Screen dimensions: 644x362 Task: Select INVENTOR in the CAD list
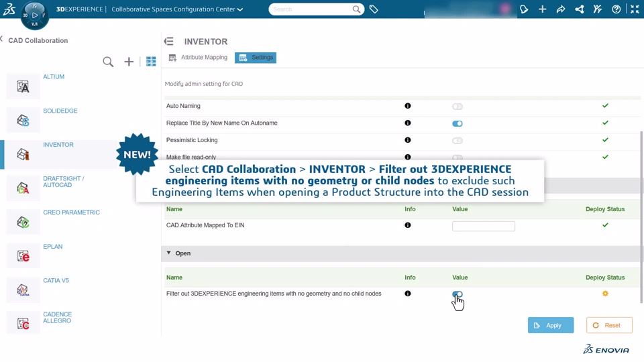(58, 145)
